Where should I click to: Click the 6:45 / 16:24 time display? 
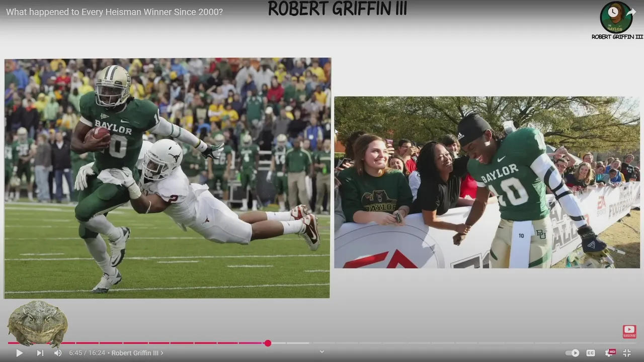(x=87, y=353)
